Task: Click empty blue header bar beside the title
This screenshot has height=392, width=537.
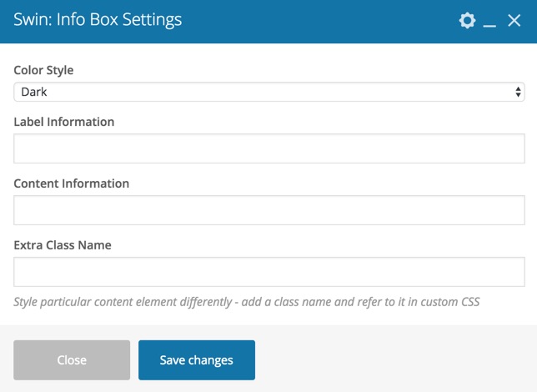Action: click(319, 21)
